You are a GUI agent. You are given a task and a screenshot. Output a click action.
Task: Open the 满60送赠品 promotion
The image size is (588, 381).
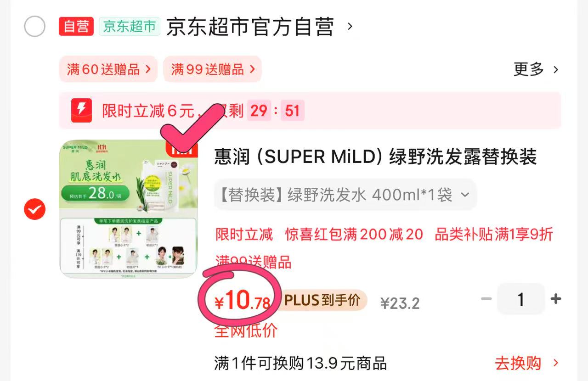pos(108,69)
